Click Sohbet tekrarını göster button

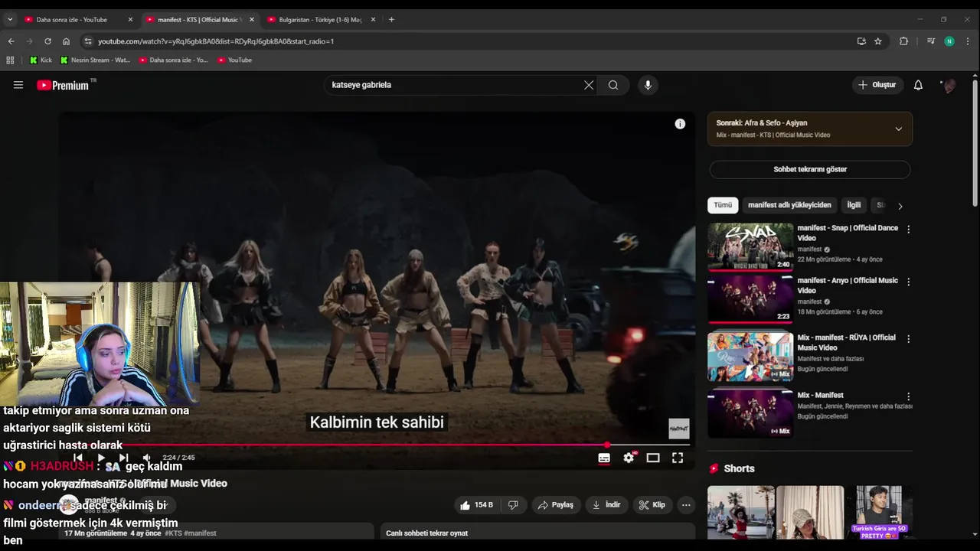click(x=810, y=169)
